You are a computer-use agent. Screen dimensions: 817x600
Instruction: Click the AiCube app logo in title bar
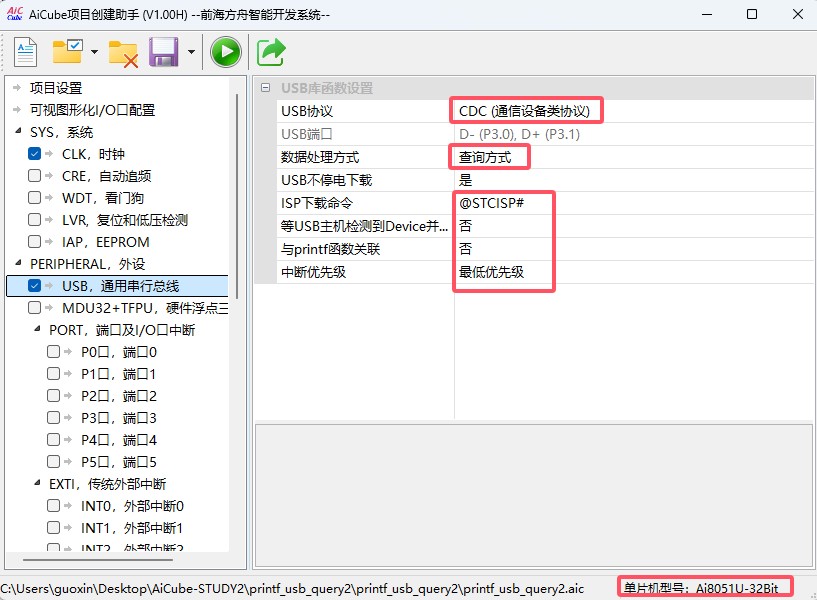pyautogui.click(x=14, y=14)
